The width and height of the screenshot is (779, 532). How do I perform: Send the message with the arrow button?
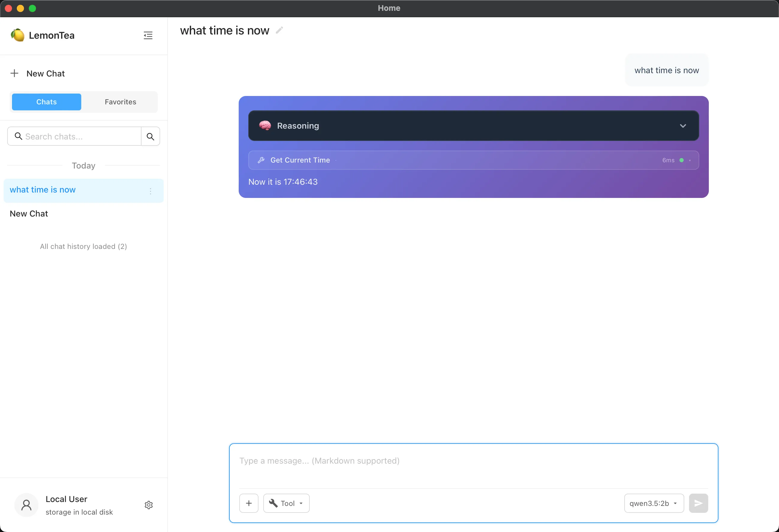[698, 503]
